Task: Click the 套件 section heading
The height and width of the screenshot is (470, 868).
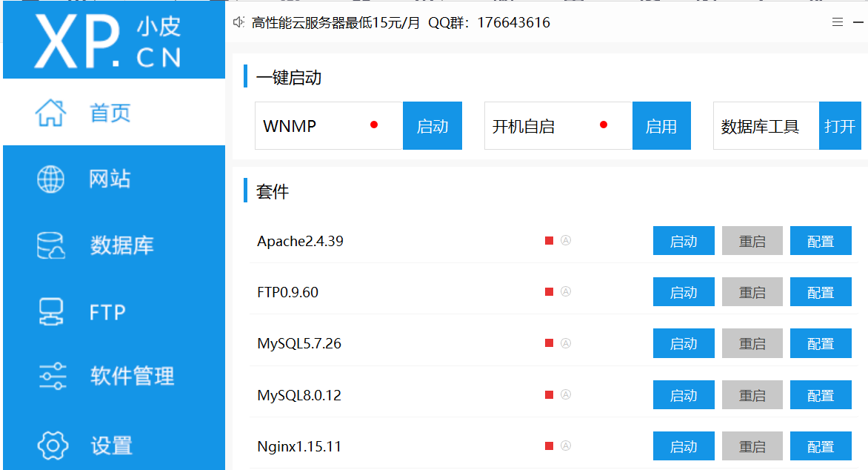Action: (273, 191)
